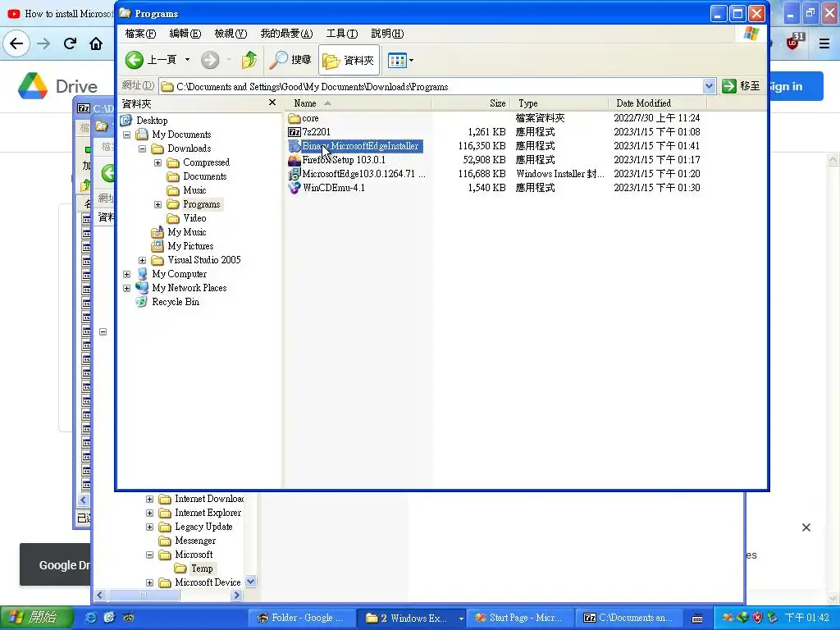This screenshot has width=840, height=630.
Task: Select the core folder icon
Action: tap(294, 118)
